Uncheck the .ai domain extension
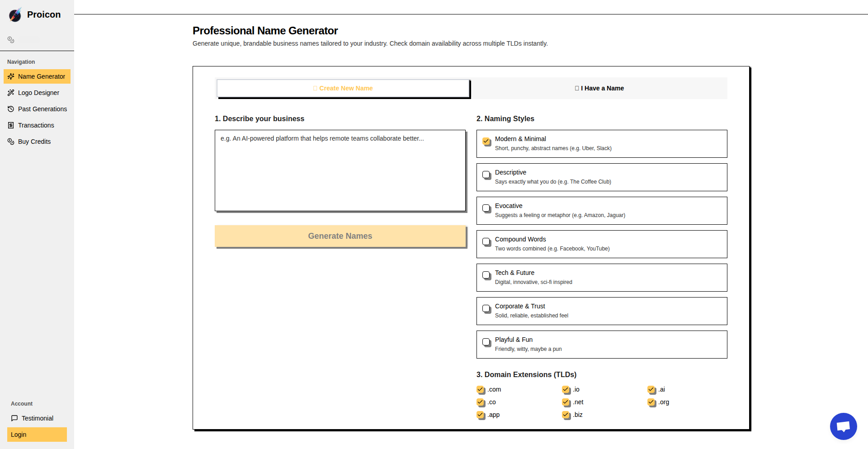This screenshot has height=449, width=868. [651, 389]
